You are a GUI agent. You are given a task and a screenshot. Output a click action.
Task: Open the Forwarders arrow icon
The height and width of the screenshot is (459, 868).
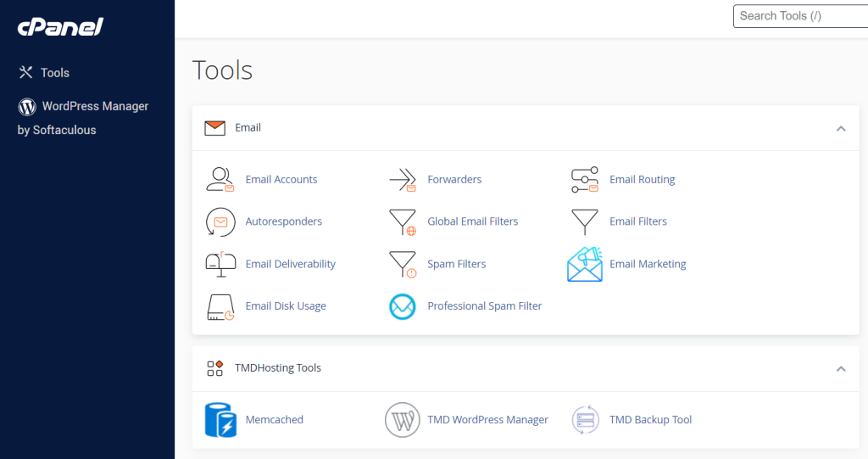(403, 180)
